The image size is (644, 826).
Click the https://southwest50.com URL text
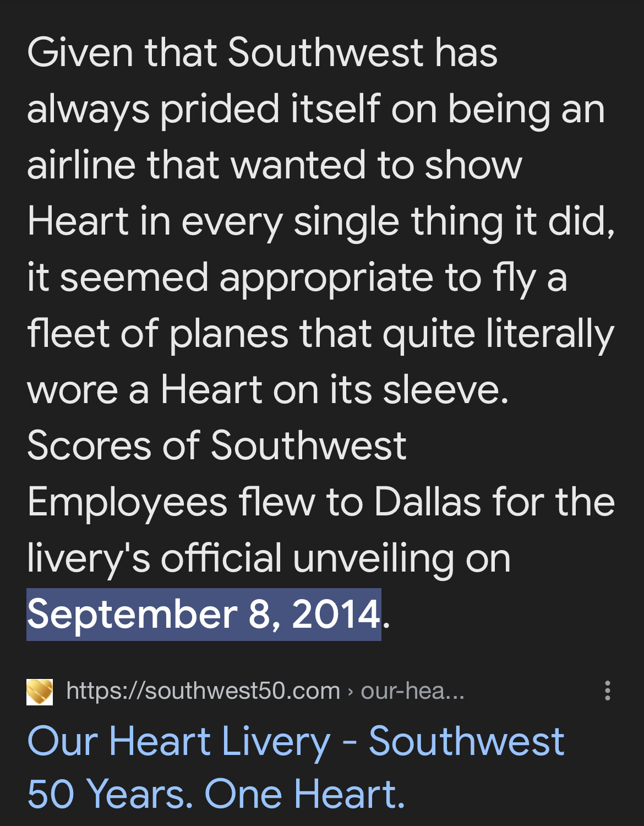click(203, 691)
